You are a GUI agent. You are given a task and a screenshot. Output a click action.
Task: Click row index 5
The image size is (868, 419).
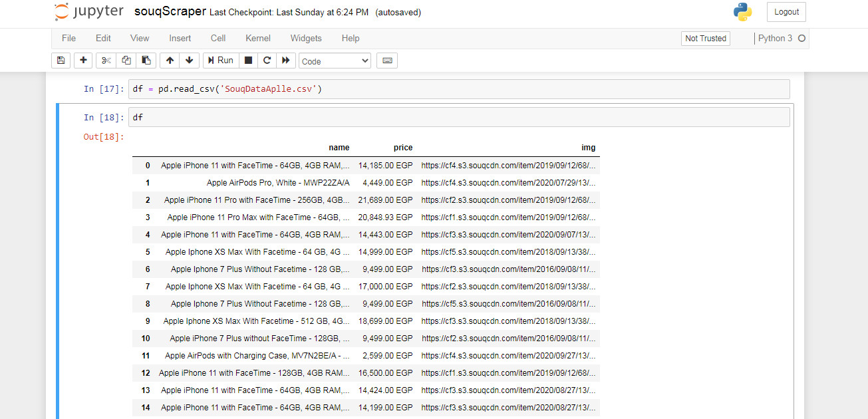click(x=148, y=252)
